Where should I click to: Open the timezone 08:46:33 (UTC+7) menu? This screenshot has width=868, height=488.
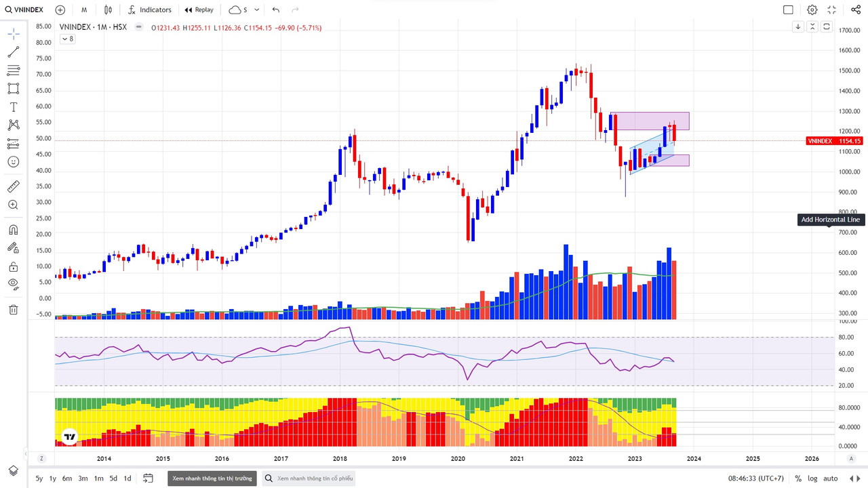point(757,479)
